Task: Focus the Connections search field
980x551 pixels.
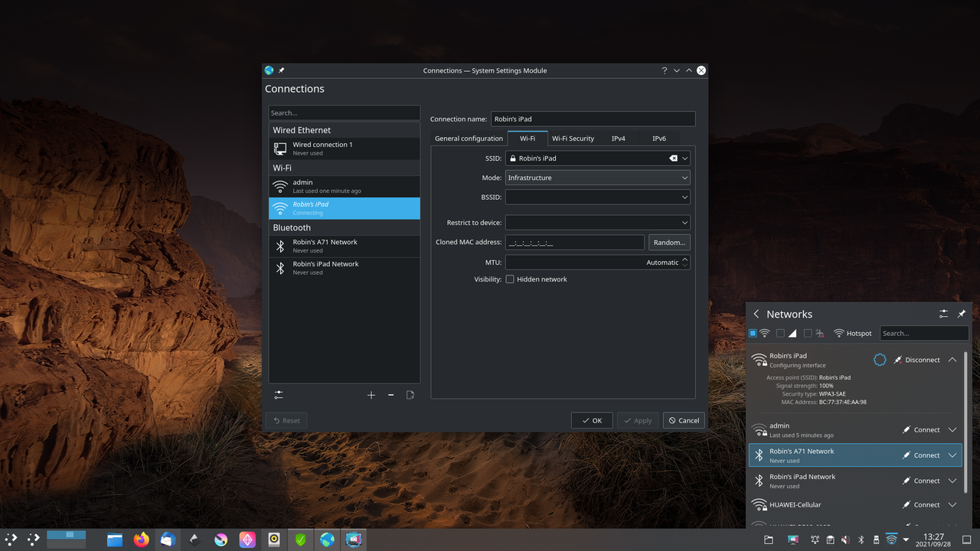Action: click(x=345, y=112)
